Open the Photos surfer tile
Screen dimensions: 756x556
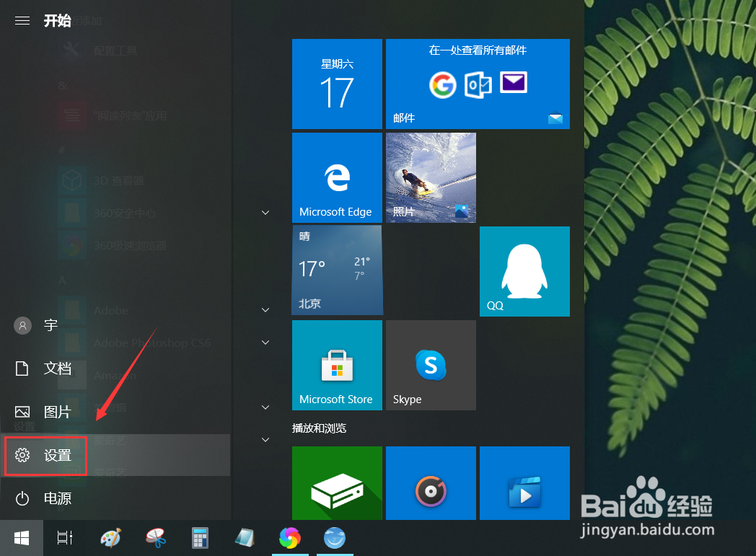(x=431, y=178)
